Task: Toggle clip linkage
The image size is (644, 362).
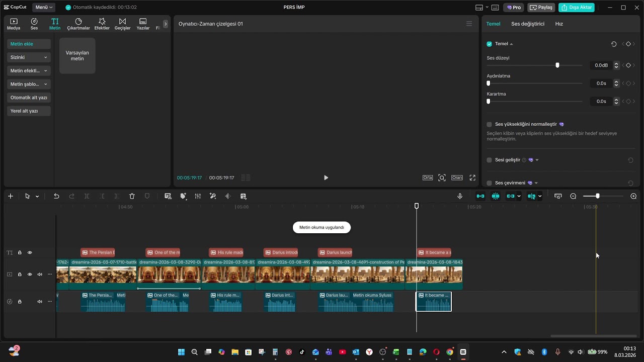Action: [511, 196]
